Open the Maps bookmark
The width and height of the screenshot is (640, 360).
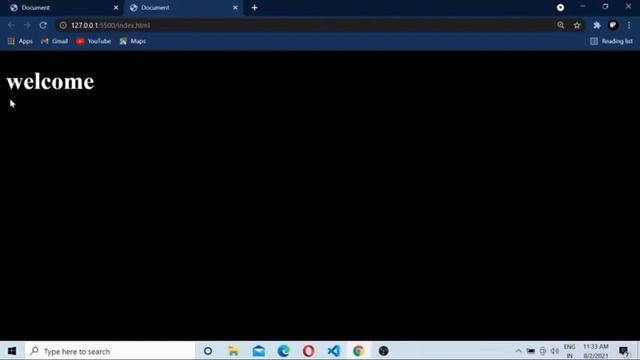coord(133,41)
